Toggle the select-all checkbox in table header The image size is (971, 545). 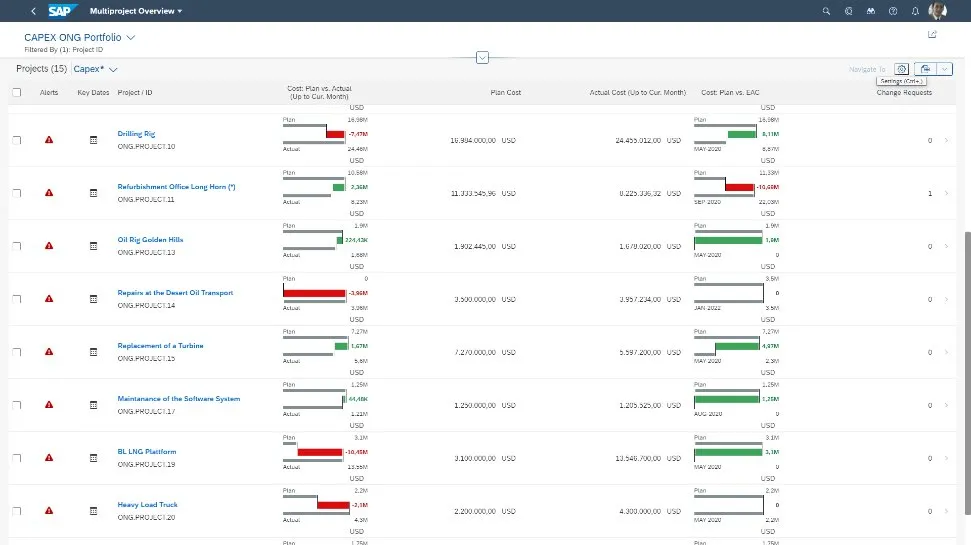(x=16, y=92)
